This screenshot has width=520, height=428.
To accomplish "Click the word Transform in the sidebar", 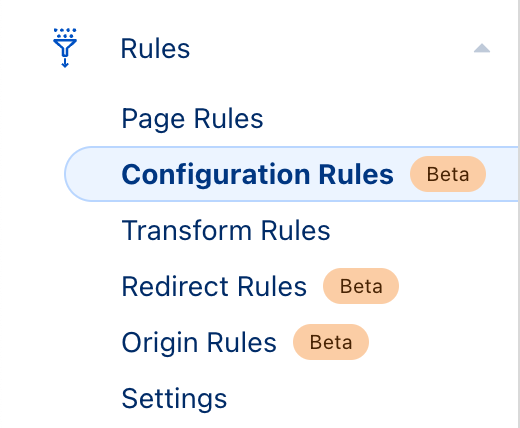I will pyautogui.click(x=187, y=230).
